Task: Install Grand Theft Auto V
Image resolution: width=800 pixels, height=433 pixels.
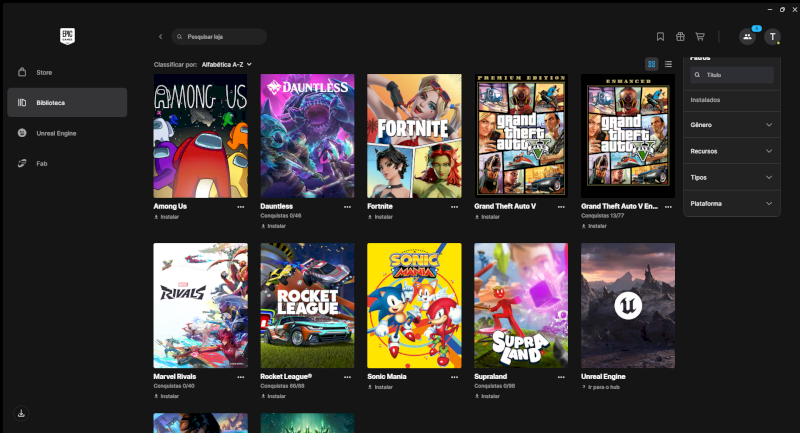Action: 487,217
